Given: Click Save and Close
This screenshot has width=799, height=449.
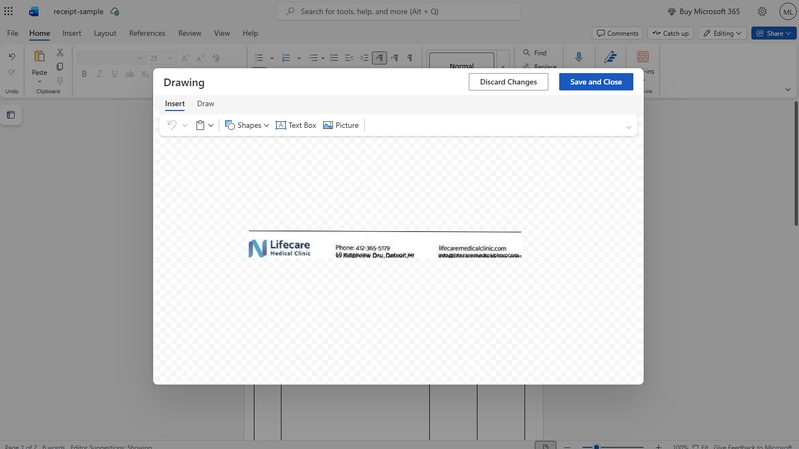Looking at the screenshot, I should pyautogui.click(x=596, y=82).
